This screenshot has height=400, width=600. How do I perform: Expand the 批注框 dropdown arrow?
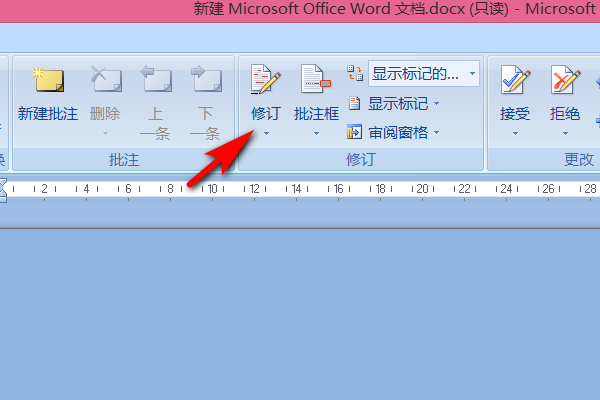tap(316, 134)
